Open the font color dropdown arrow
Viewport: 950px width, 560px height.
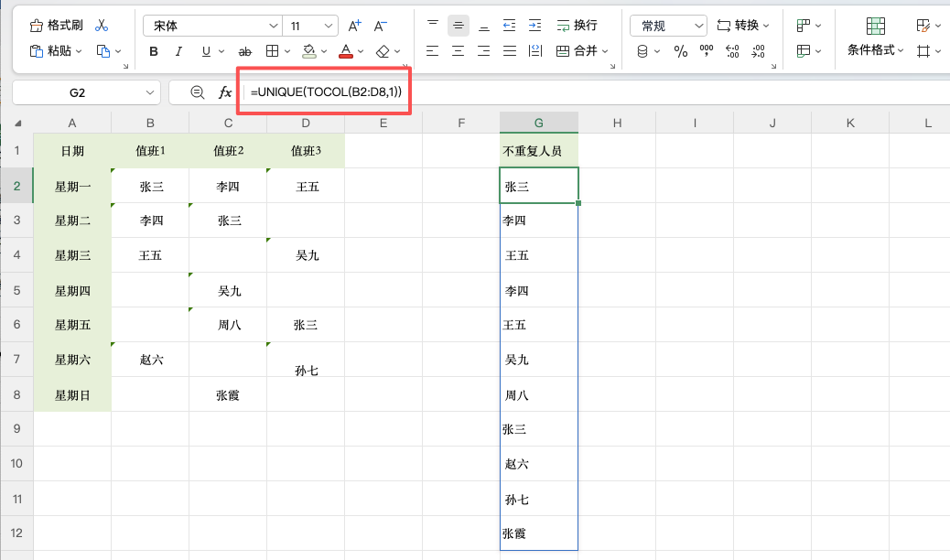(361, 51)
